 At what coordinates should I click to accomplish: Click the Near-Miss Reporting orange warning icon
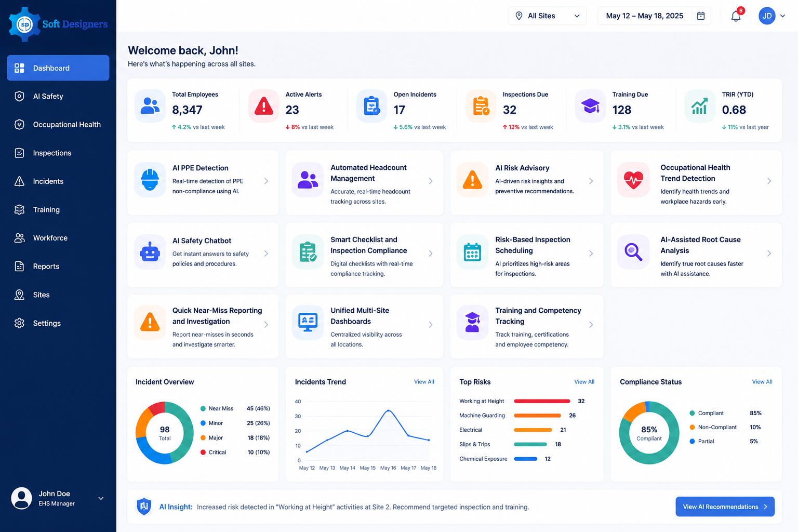point(150,323)
